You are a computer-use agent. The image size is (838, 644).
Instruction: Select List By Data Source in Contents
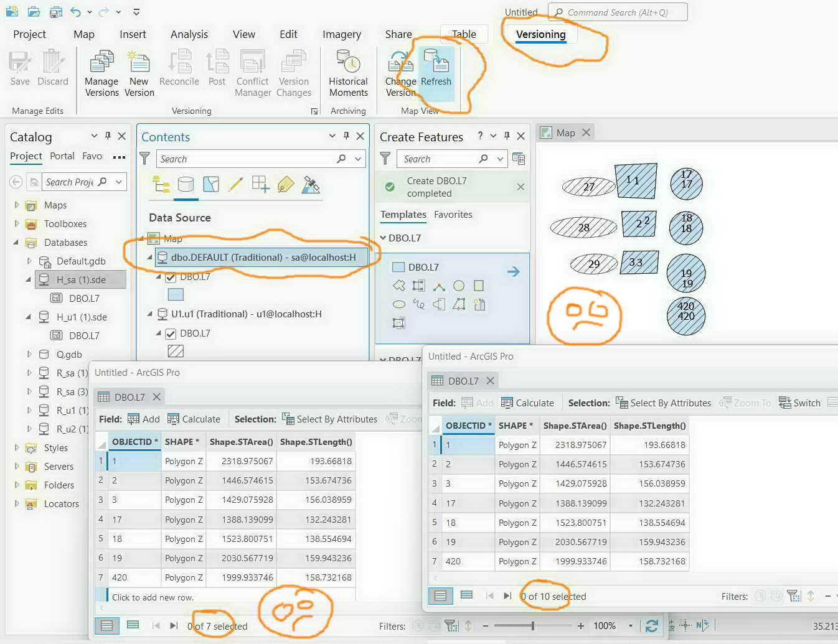click(186, 184)
